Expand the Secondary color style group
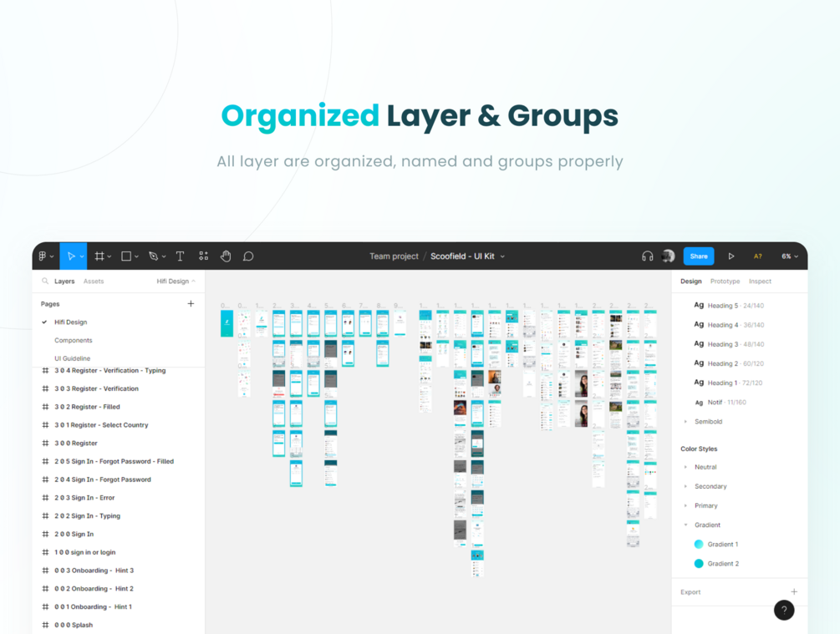Screen dimensions: 840x634 pyautogui.click(x=685, y=486)
